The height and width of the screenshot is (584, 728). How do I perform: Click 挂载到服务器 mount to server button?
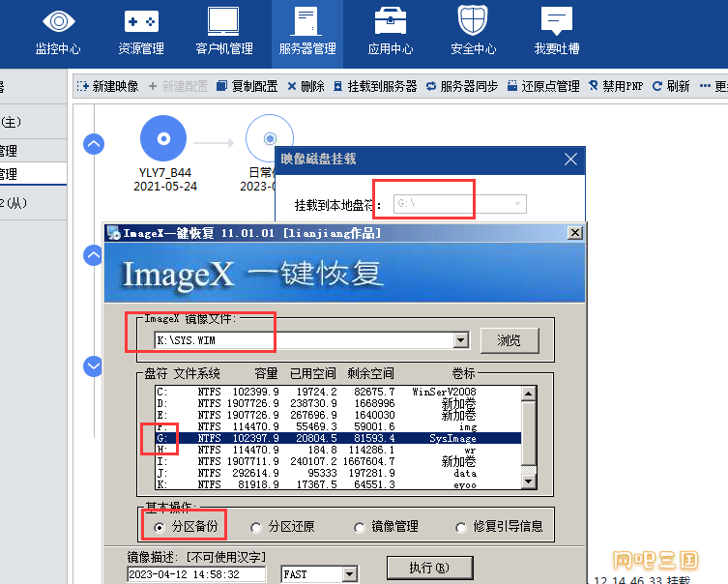(375, 86)
